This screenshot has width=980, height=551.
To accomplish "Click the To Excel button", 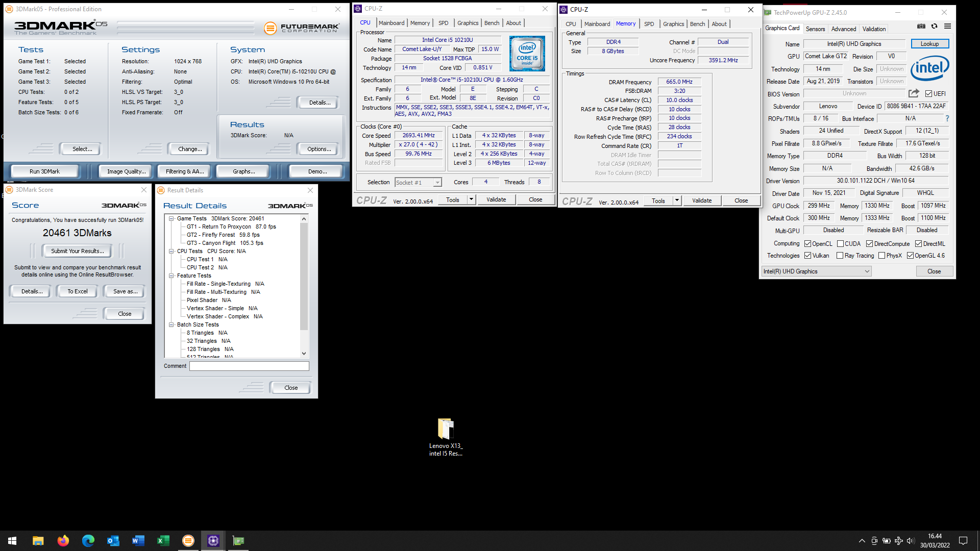I will (77, 291).
